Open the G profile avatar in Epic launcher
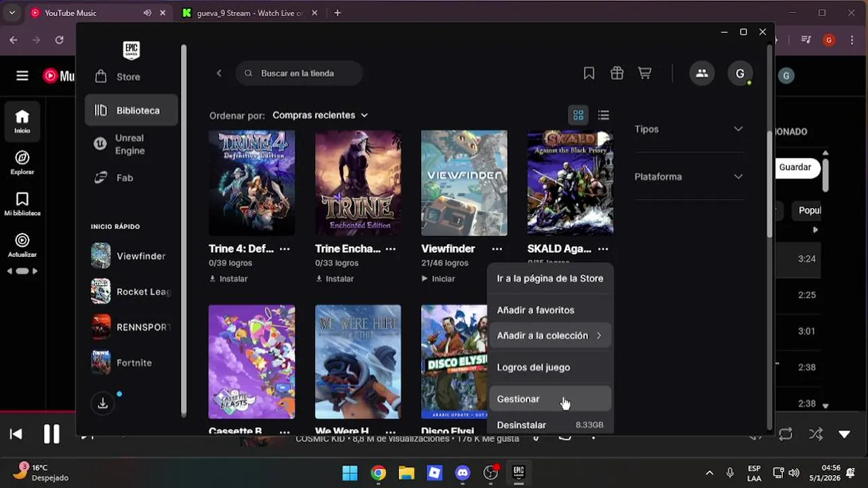 pyautogui.click(x=740, y=73)
